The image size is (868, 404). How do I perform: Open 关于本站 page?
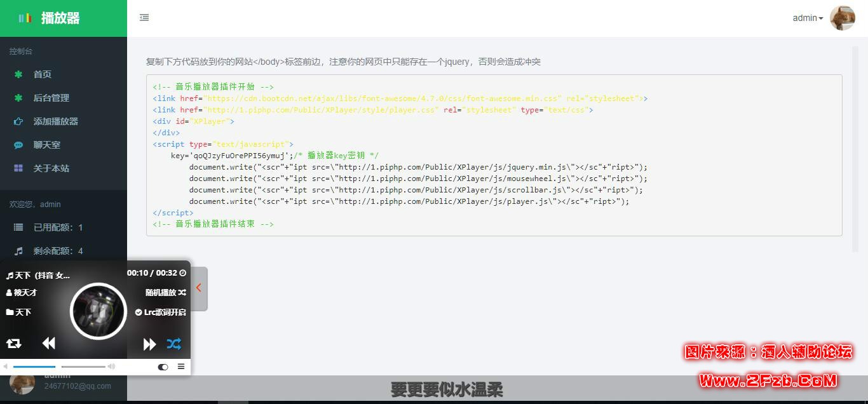[x=51, y=168]
